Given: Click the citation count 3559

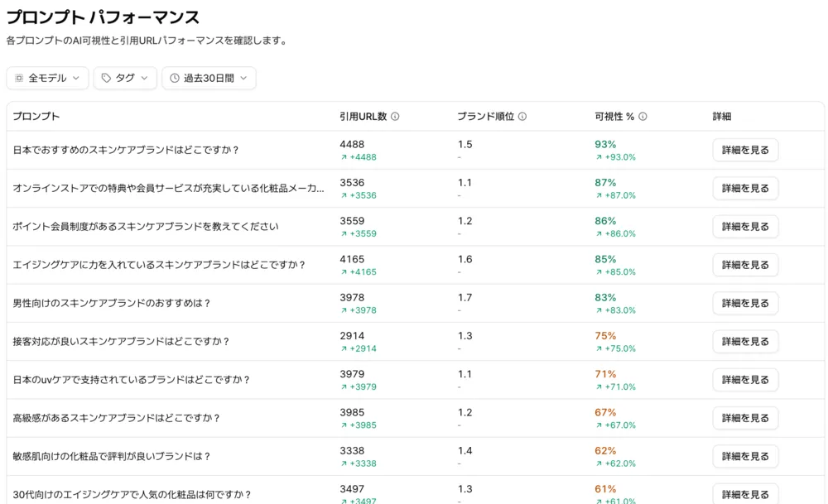Looking at the screenshot, I should 352,221.
